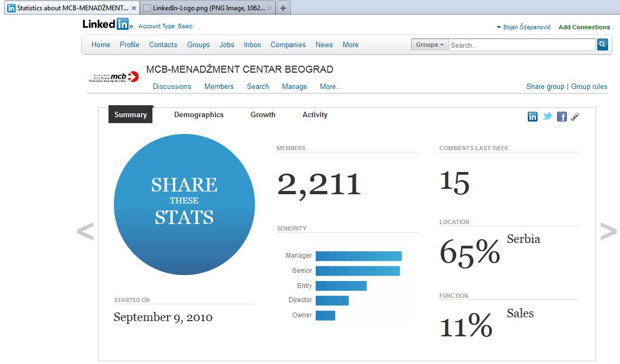Switch to LinkedIn-Logo.png browser tab
This screenshot has width=620, height=364.
point(208,8)
